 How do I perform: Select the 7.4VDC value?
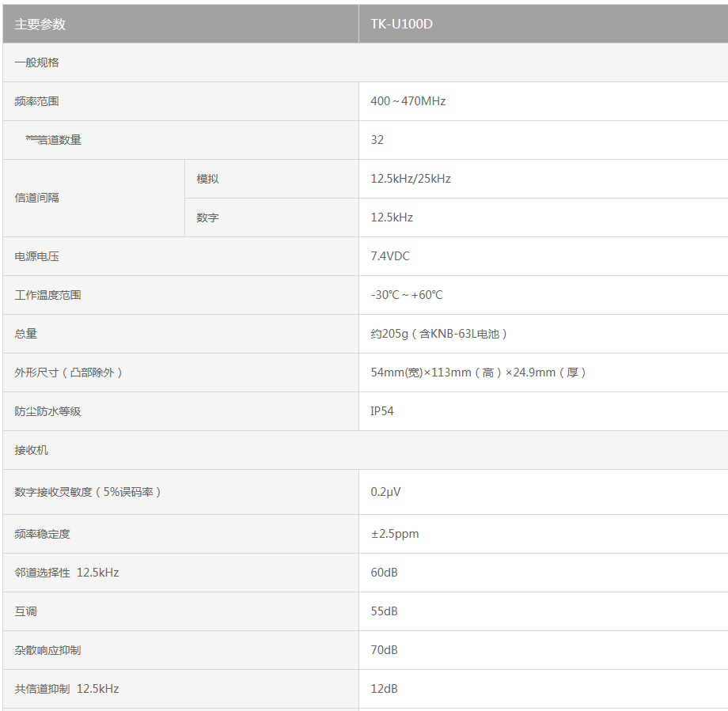pyautogui.click(x=390, y=256)
